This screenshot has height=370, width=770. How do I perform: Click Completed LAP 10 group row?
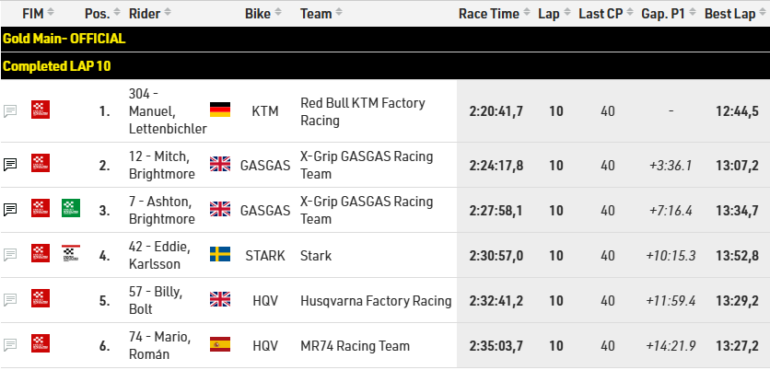(385, 66)
